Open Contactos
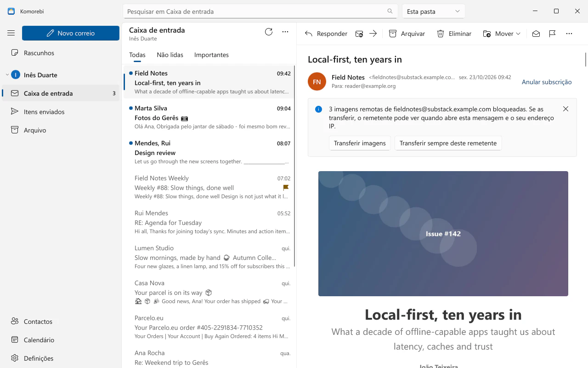The height and width of the screenshot is (368, 588). (61, 322)
